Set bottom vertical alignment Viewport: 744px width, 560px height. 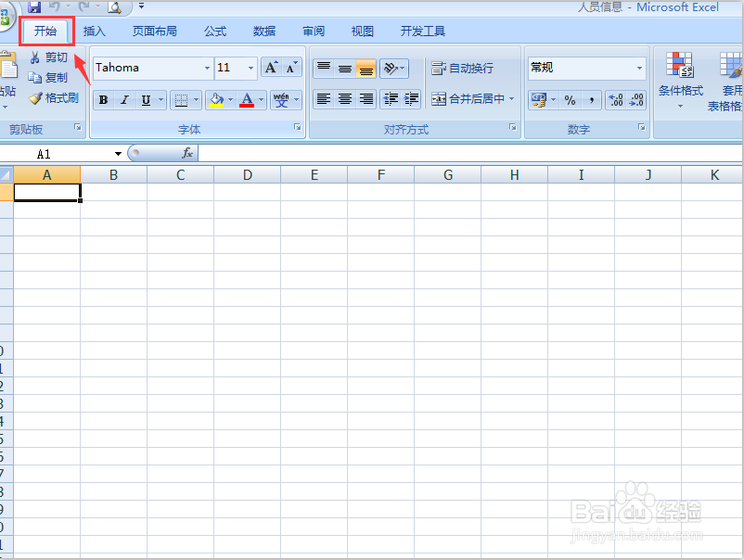point(366,68)
